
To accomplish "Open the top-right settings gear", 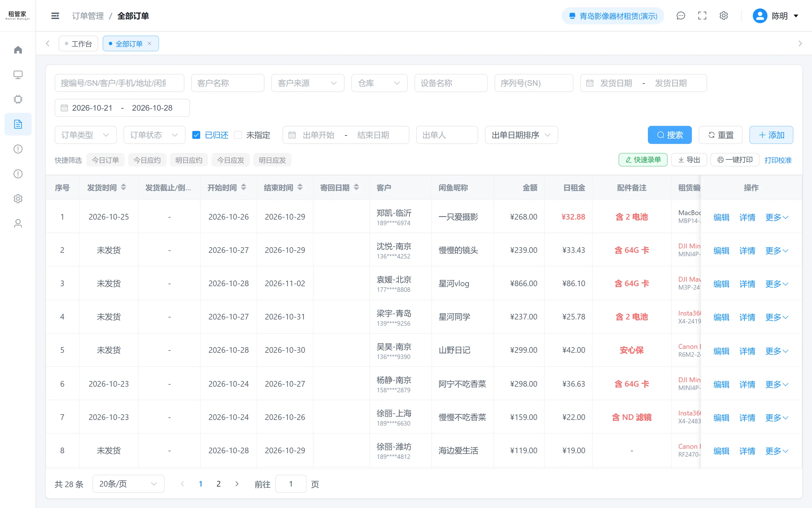I will [723, 16].
